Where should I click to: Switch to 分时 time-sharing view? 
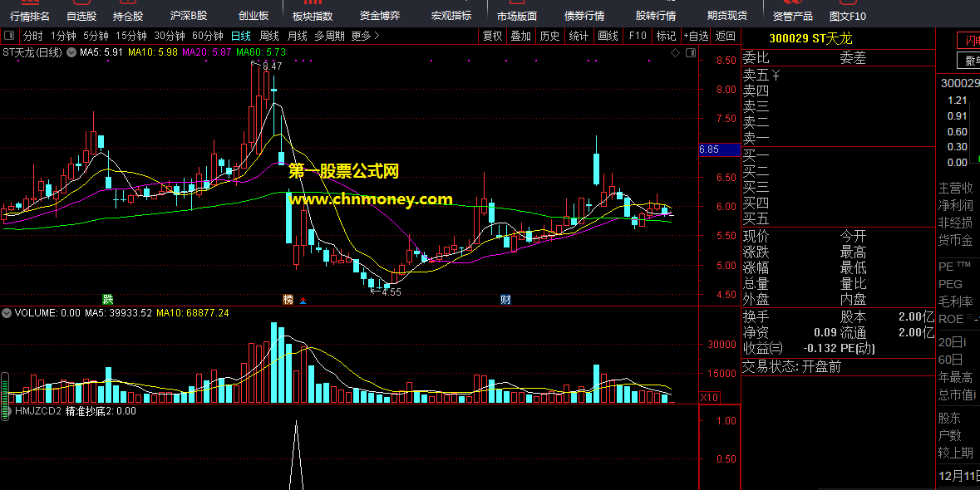(33, 37)
